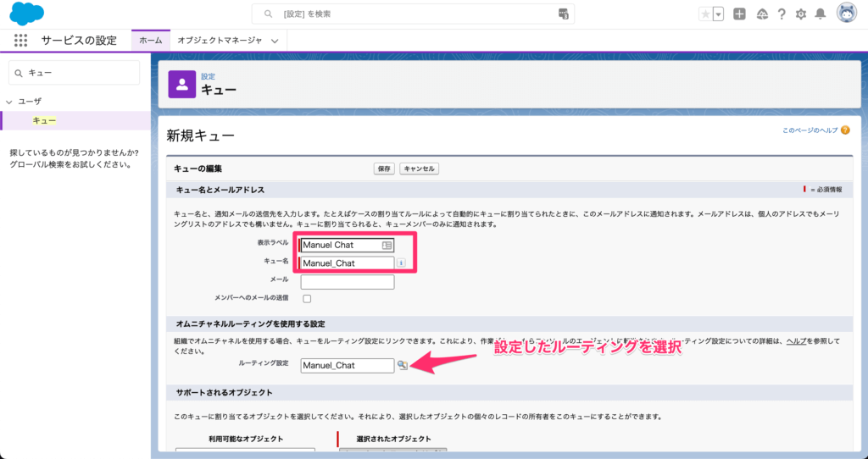The image size is (868, 459).
Task: Open the user profile avatar
Action: [845, 14]
